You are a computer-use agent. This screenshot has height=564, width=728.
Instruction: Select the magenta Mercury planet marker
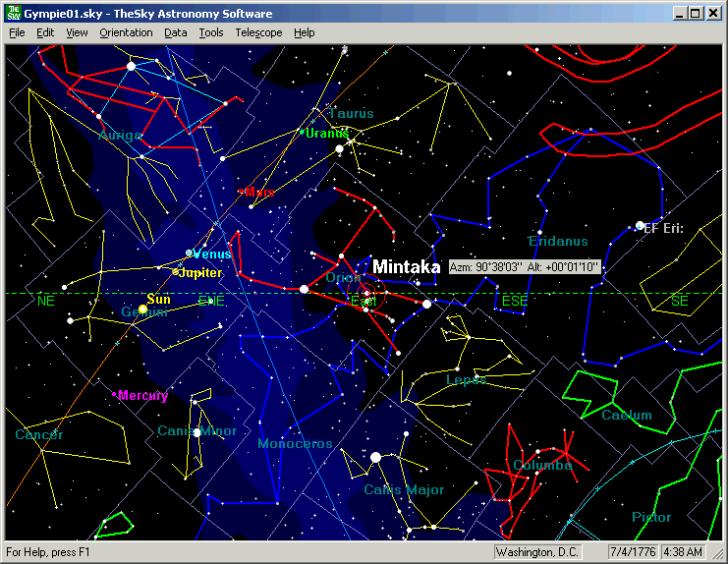[x=116, y=395]
